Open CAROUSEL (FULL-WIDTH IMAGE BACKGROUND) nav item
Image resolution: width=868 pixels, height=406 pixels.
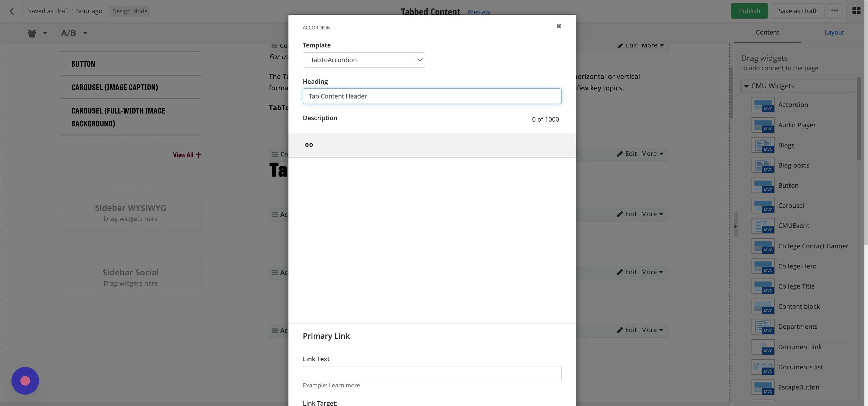(118, 117)
